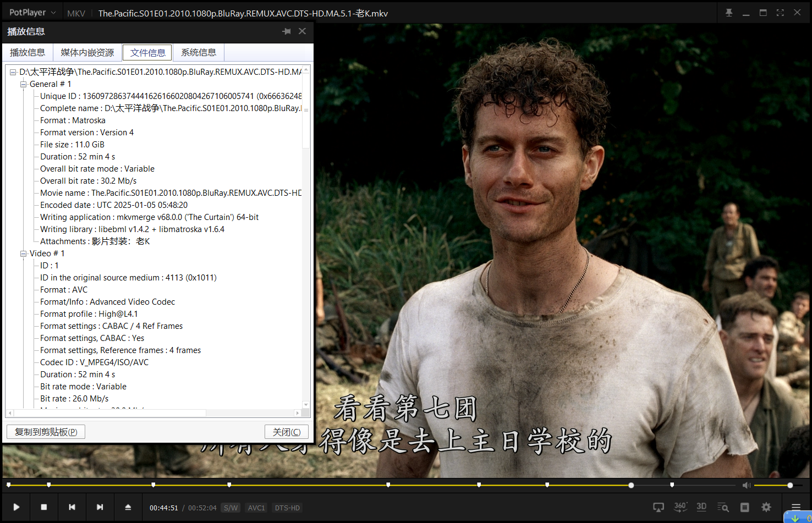Select the 'Format : Matroska' row

pyautogui.click(x=73, y=120)
